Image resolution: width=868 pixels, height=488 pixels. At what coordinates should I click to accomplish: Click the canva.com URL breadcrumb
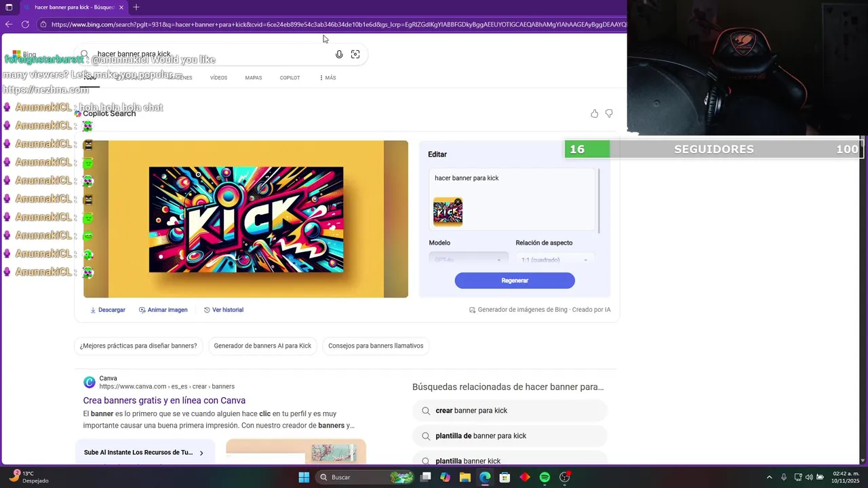pos(167,386)
